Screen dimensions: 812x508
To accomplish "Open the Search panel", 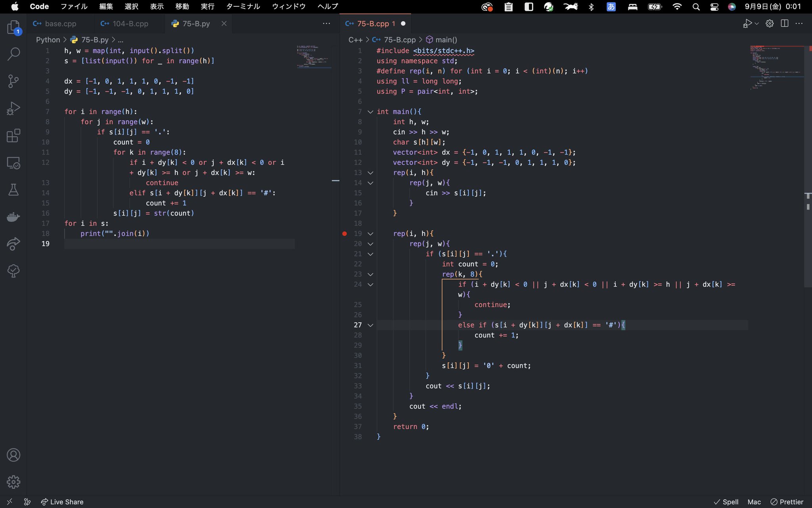I will [13, 54].
